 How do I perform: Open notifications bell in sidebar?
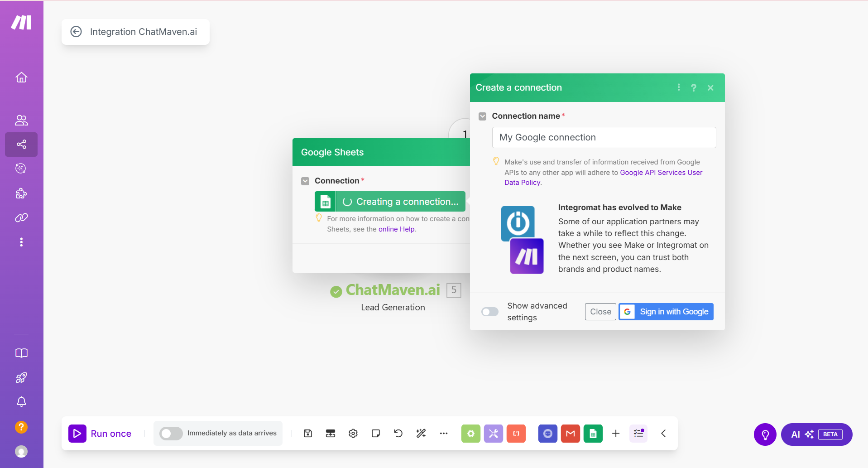click(21, 402)
